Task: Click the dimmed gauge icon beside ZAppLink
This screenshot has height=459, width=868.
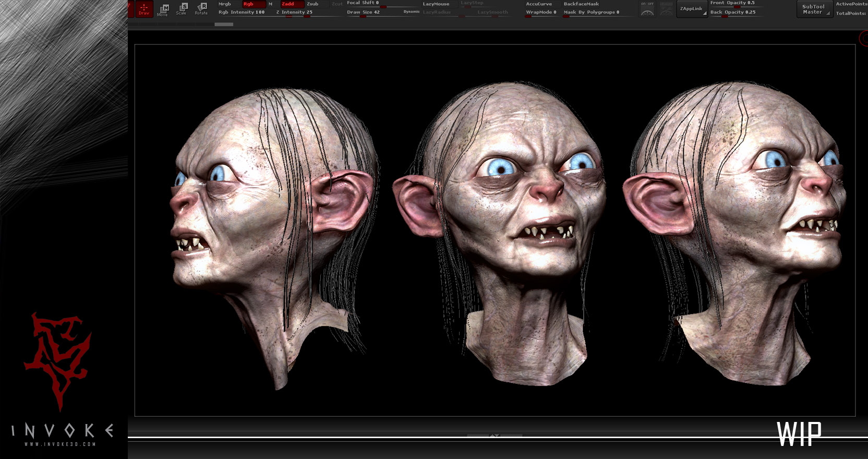Action: pos(666,9)
